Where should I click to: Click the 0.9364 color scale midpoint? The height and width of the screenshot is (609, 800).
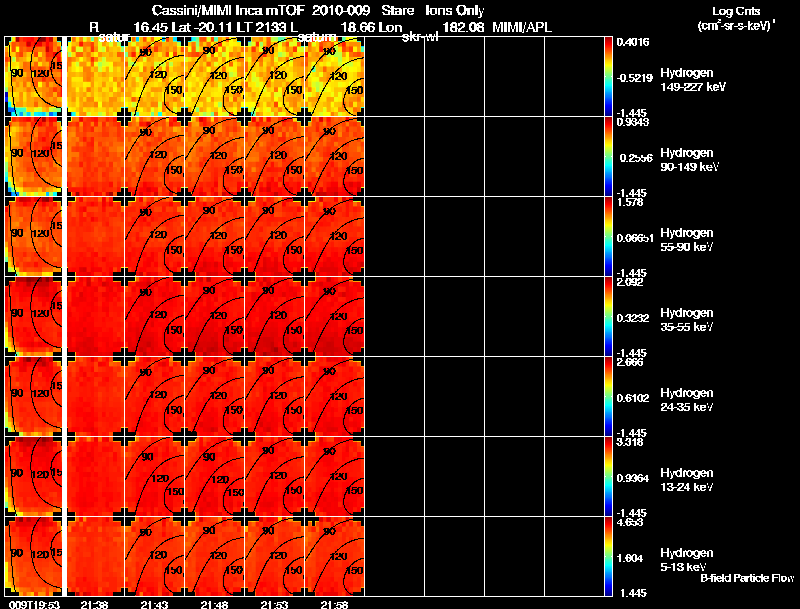[633, 478]
